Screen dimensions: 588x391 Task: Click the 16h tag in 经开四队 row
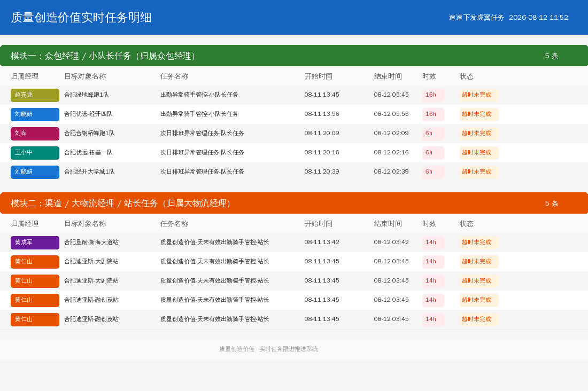[x=433, y=114]
